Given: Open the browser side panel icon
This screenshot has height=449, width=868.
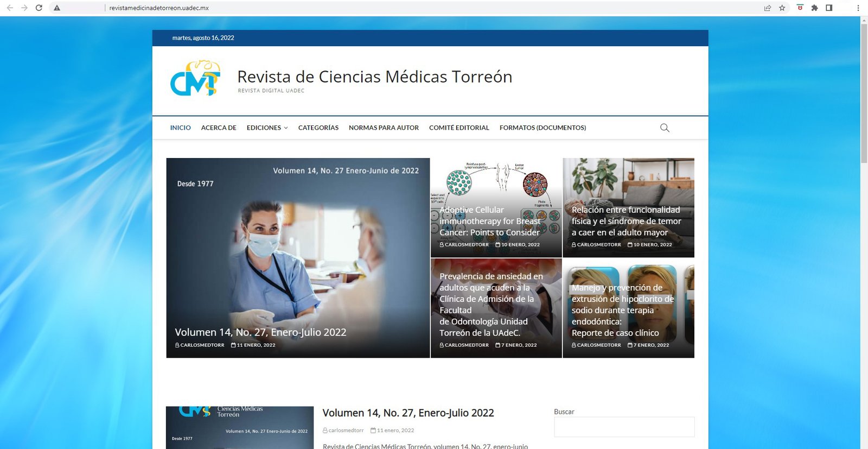Looking at the screenshot, I should click(x=829, y=8).
